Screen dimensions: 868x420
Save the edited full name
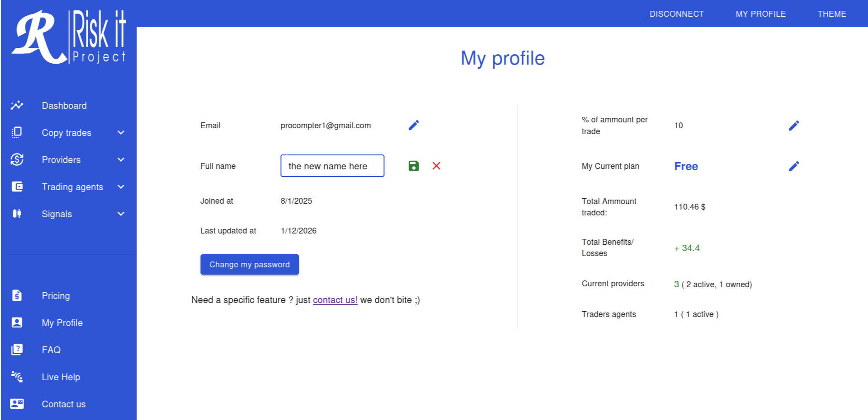tap(414, 166)
